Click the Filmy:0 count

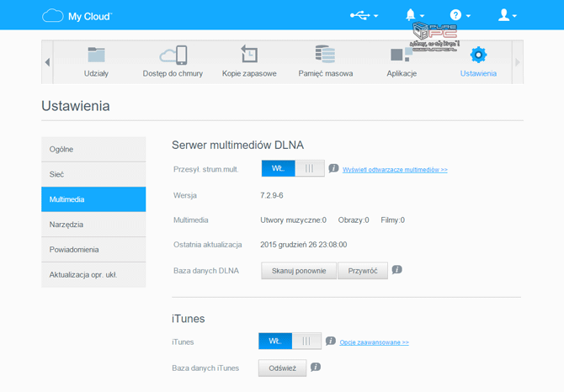pos(393,220)
